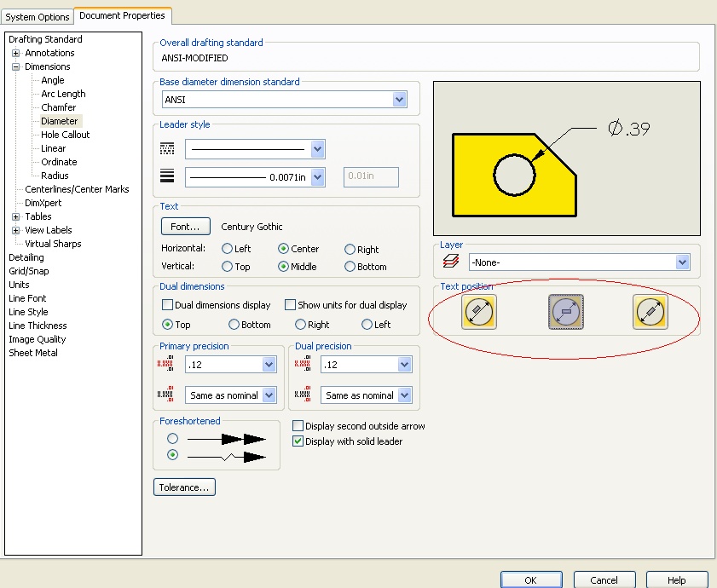This screenshot has height=588, width=717.
Task: Select Chamfer in the tree
Action: tap(59, 107)
